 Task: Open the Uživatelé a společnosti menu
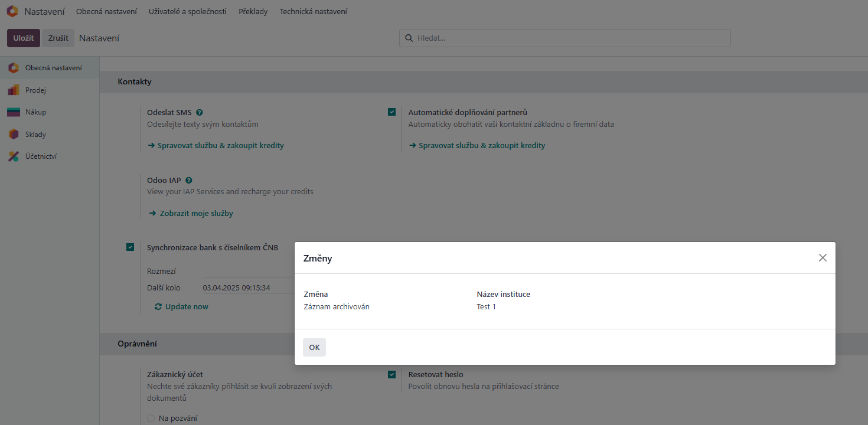point(187,11)
